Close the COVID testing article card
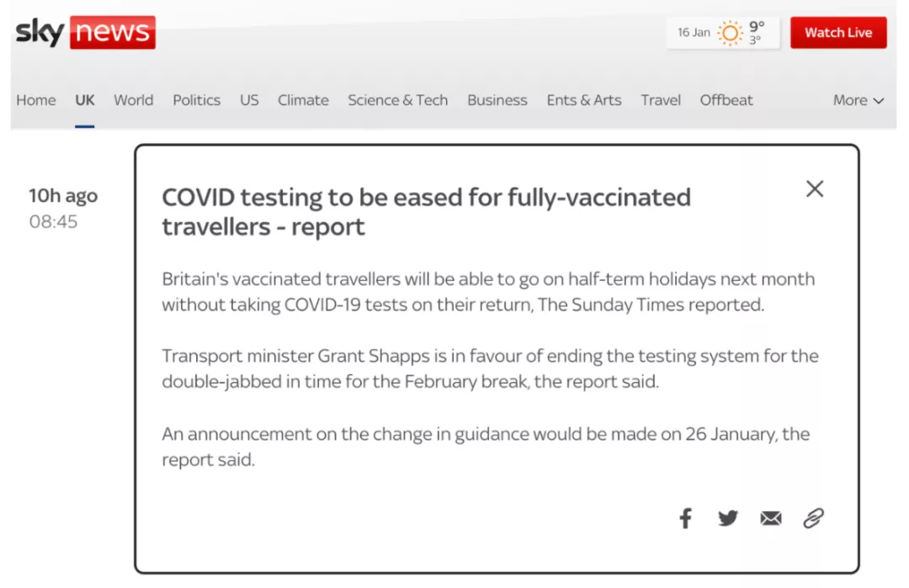 pos(815,189)
